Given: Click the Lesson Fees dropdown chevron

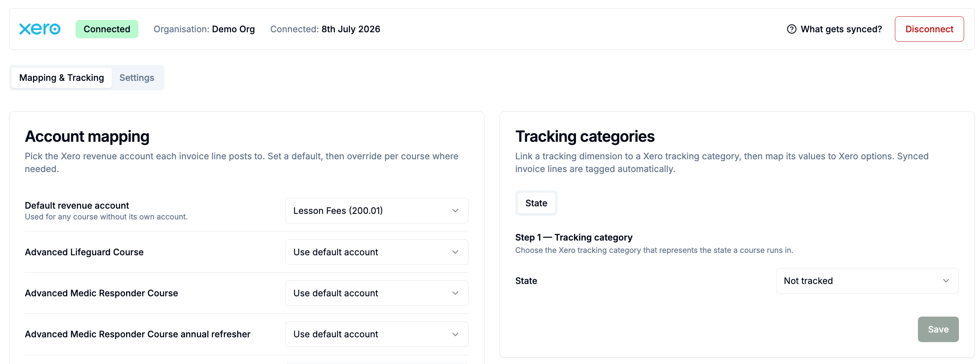Looking at the screenshot, I should tap(455, 211).
